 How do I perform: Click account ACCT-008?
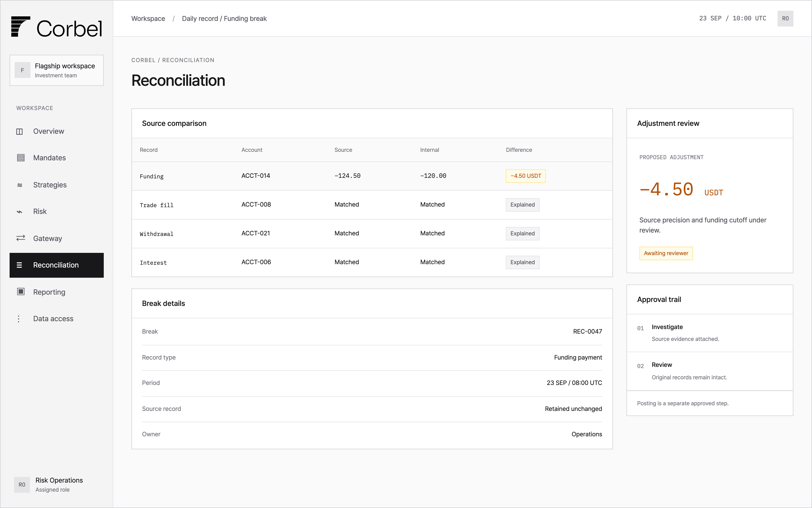point(256,205)
